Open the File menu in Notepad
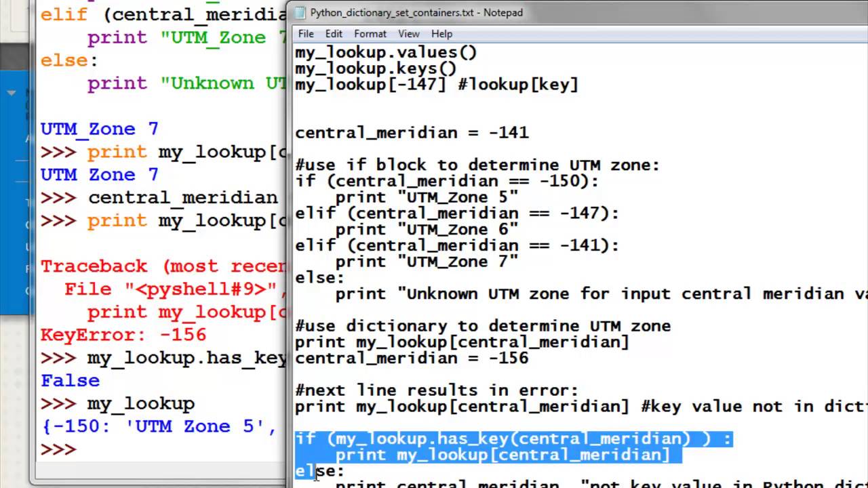Image resolution: width=868 pixels, height=488 pixels. (306, 34)
